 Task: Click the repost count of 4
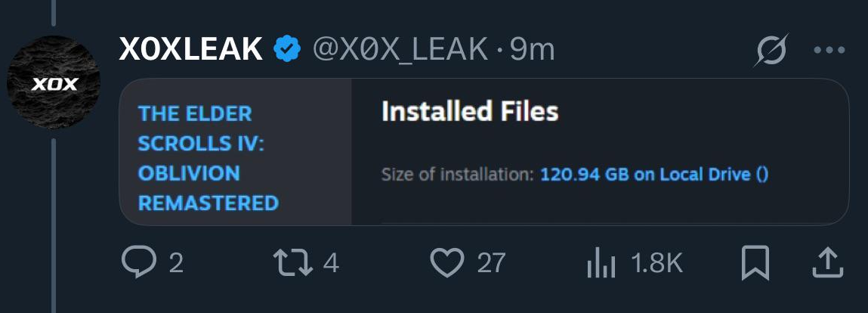click(x=331, y=263)
